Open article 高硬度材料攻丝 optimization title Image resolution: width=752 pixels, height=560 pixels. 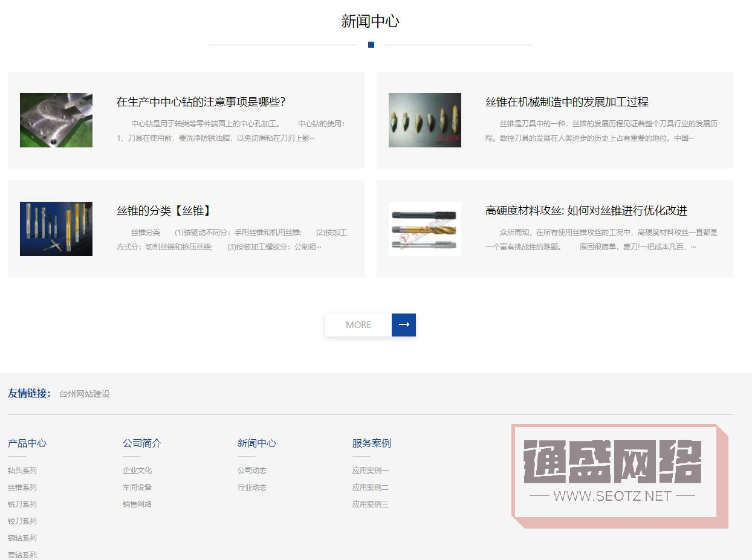pyautogui.click(x=586, y=211)
